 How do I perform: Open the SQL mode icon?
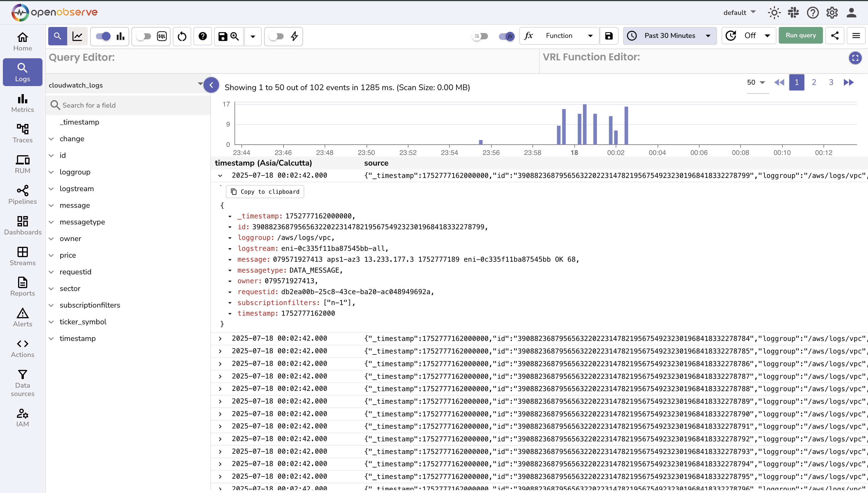point(162,36)
